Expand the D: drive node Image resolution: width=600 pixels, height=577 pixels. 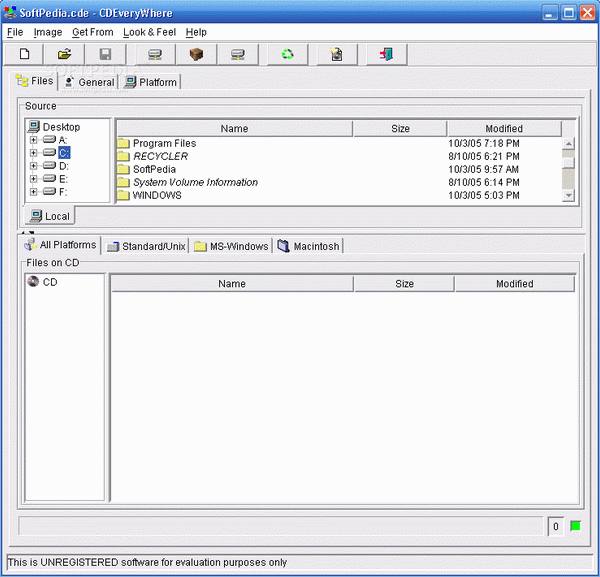(x=33, y=166)
